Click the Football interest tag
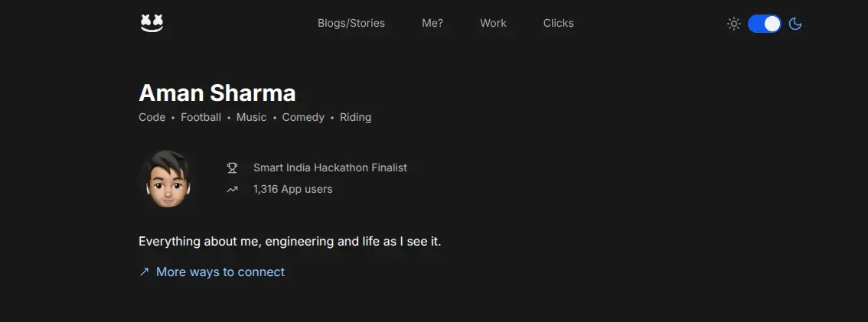This screenshot has width=868, height=322. (201, 117)
